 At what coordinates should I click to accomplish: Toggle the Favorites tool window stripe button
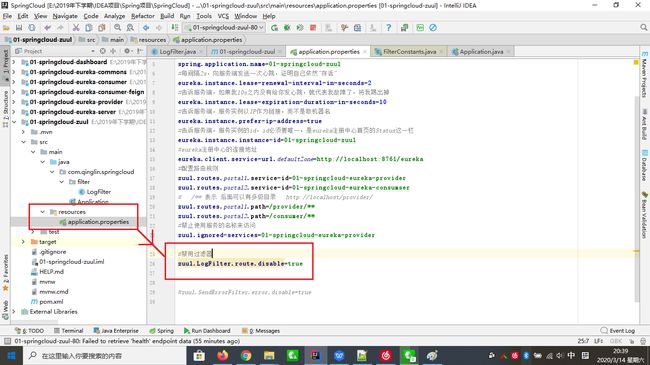click(x=5, y=273)
